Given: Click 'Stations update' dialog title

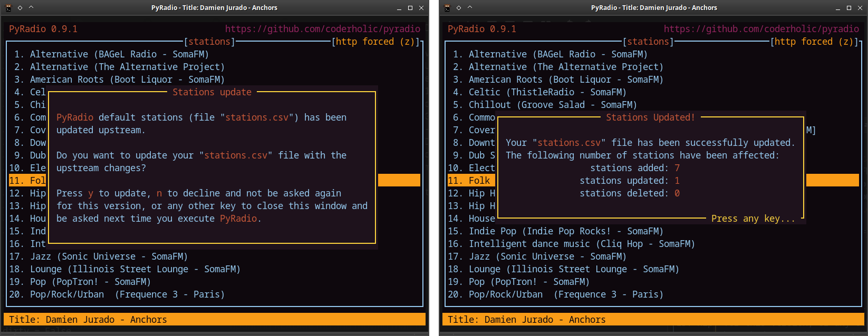Looking at the screenshot, I should (212, 92).
